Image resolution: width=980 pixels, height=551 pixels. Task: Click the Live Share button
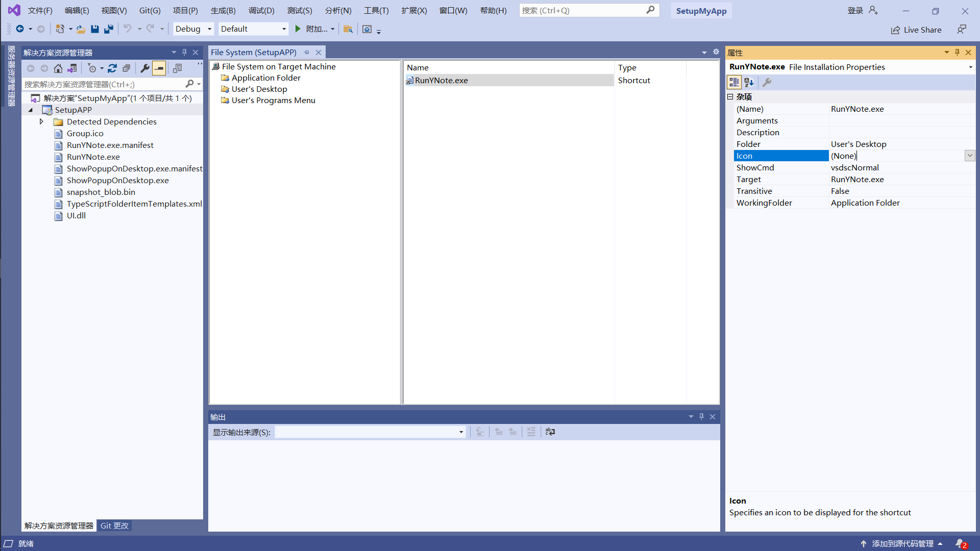(916, 30)
